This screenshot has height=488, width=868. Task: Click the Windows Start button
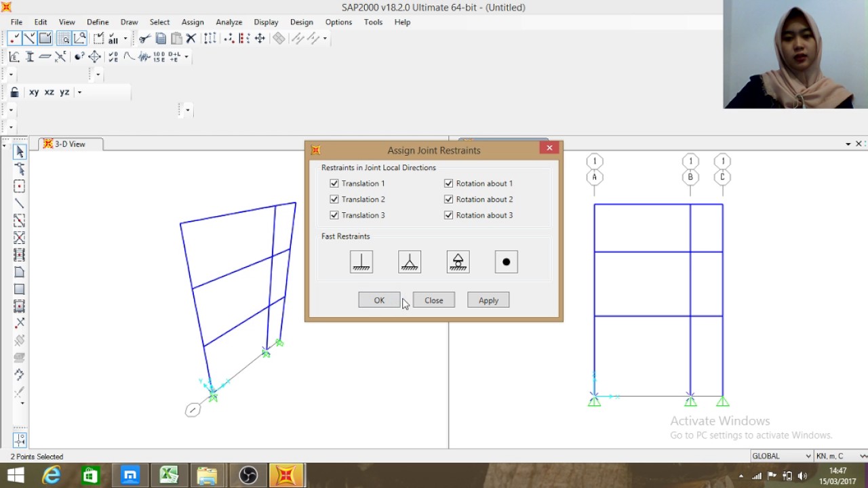click(x=16, y=476)
